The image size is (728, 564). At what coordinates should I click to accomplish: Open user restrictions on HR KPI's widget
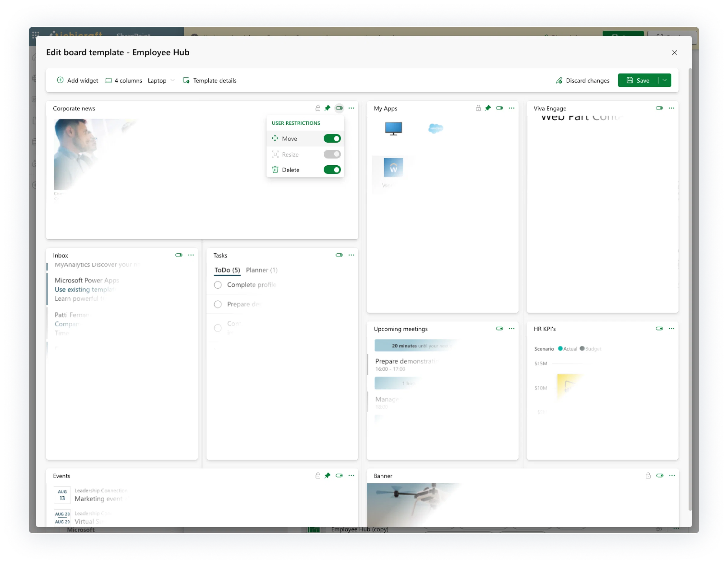coord(659,328)
